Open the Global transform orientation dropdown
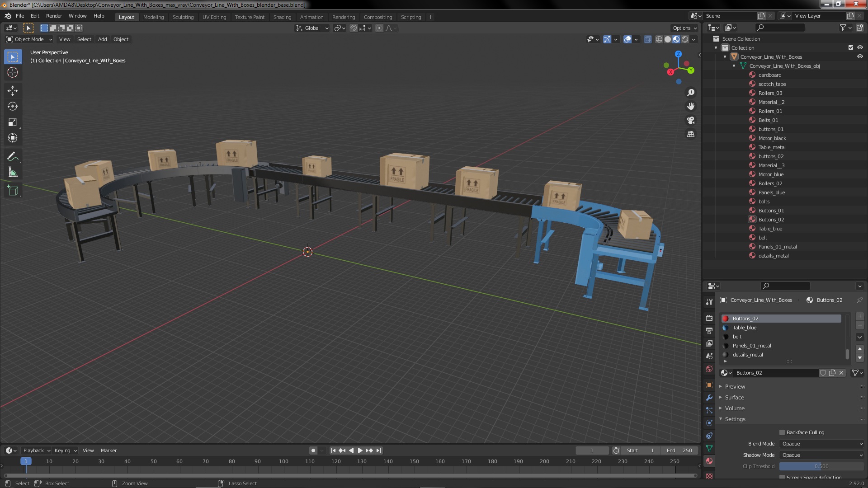The width and height of the screenshot is (868, 488). [x=312, y=28]
